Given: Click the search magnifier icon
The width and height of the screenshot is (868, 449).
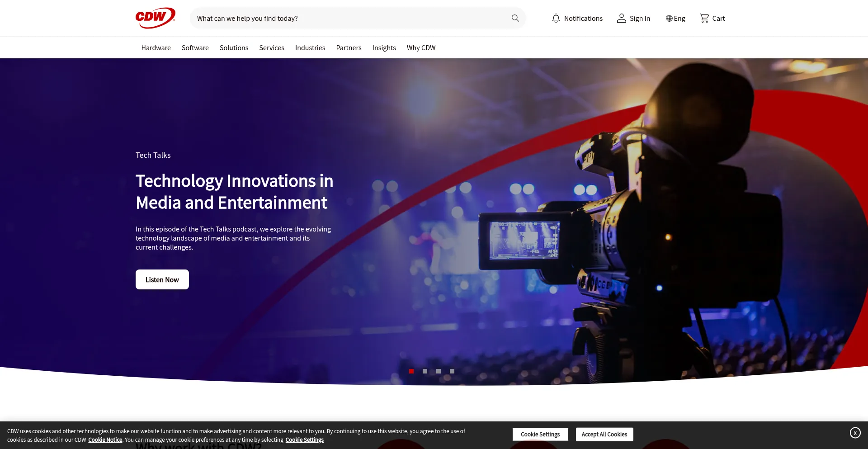Looking at the screenshot, I should point(515,18).
